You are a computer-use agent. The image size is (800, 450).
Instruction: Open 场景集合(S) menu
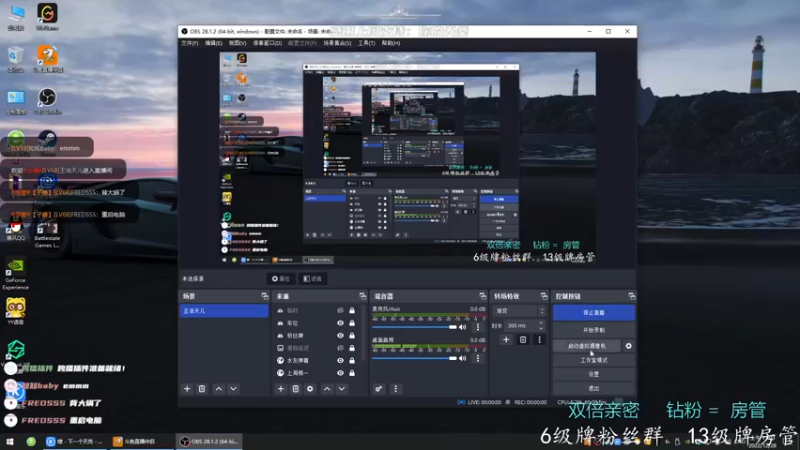click(x=337, y=43)
